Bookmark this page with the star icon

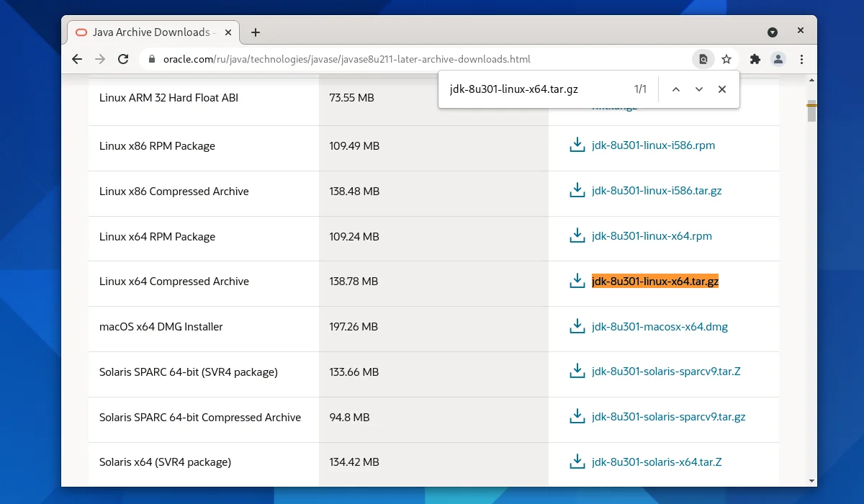[726, 59]
